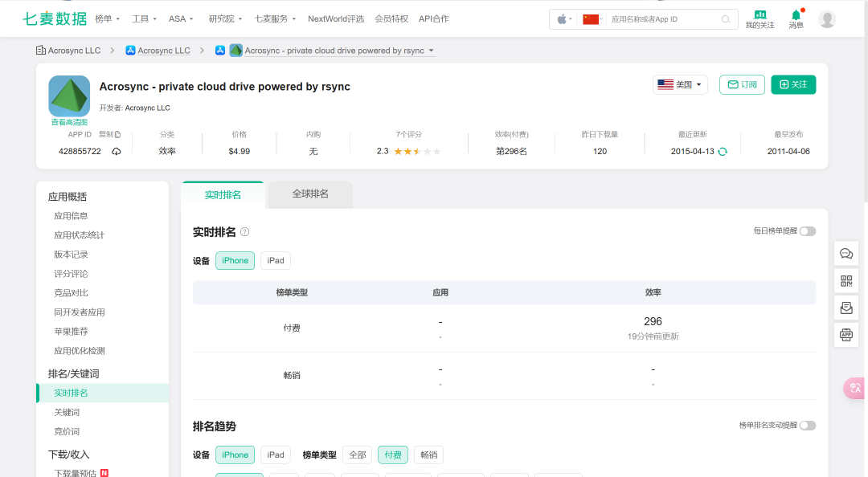Open 应用信息 in sidebar
Viewport: 868px width, 477px height.
71,216
